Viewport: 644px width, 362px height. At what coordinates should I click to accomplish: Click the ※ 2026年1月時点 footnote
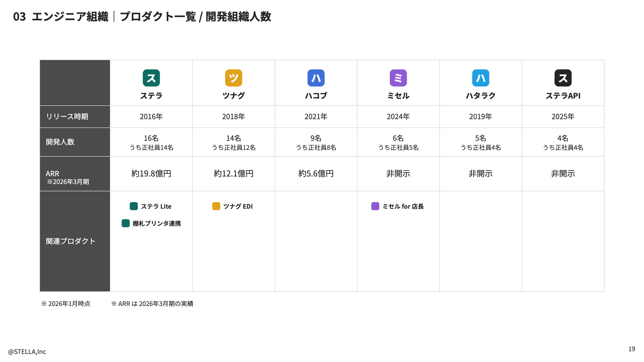[66, 304]
